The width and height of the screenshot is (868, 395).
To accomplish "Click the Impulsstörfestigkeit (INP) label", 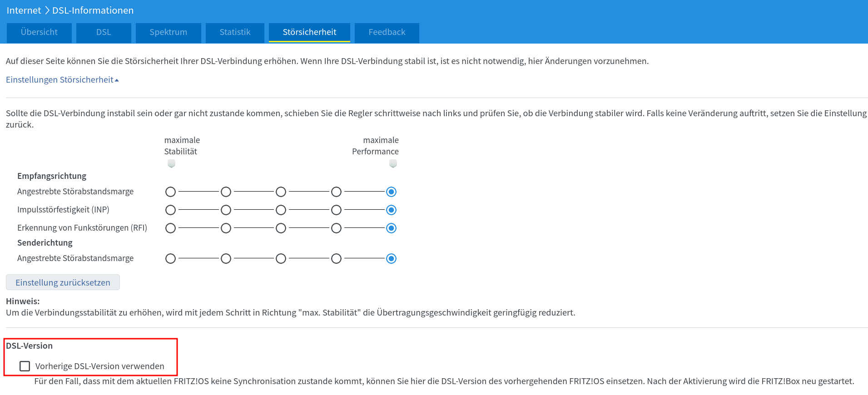I will (63, 210).
